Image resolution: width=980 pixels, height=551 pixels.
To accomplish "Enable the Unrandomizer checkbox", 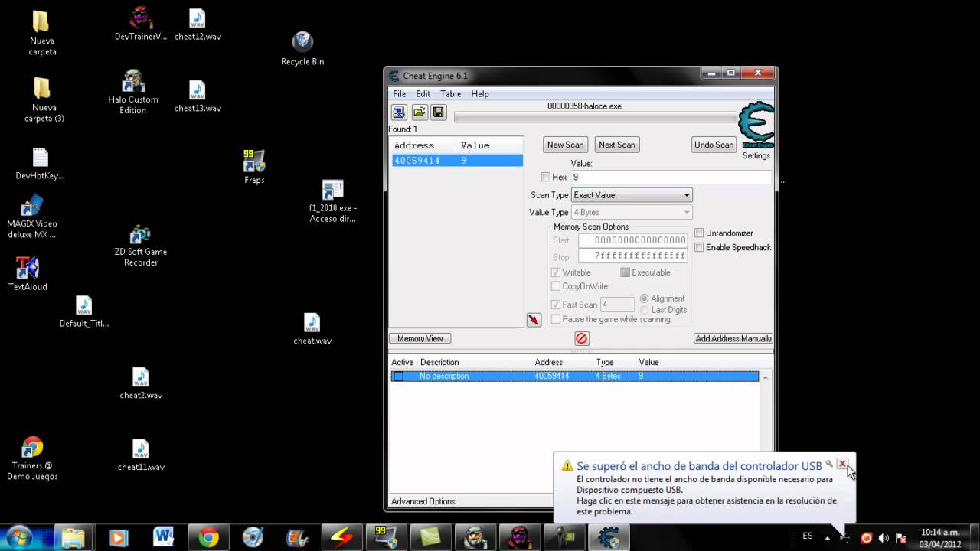I will tap(699, 233).
